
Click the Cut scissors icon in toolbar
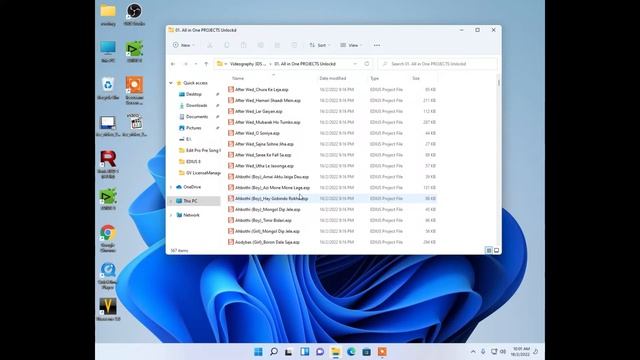pos(210,45)
